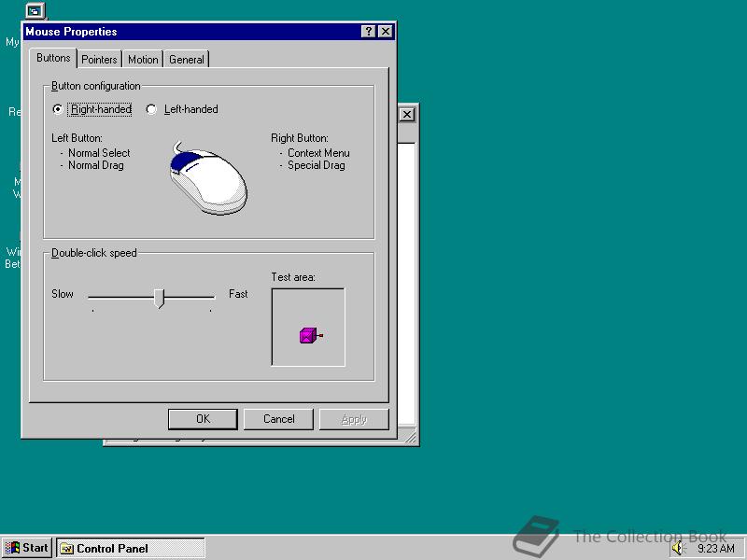Image resolution: width=747 pixels, height=560 pixels.
Task: Click the help question mark title bar button
Action: (x=368, y=32)
